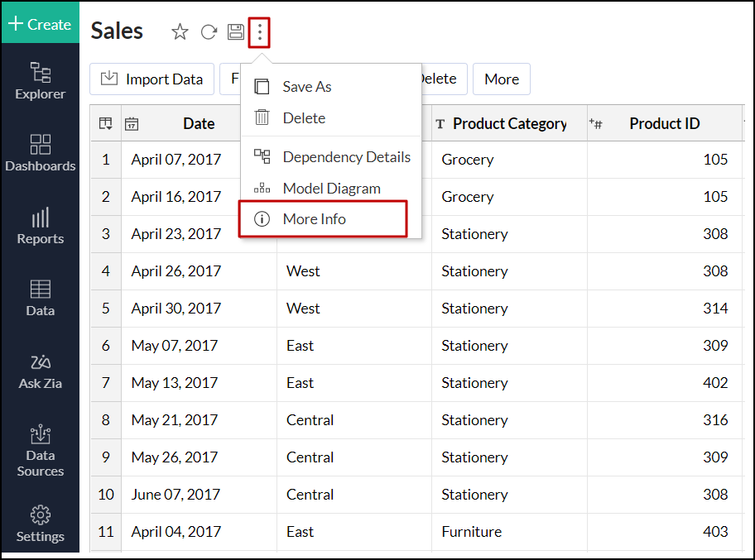This screenshot has width=755, height=560.
Task: Open the Explorer sidebar icon
Action: [40, 81]
